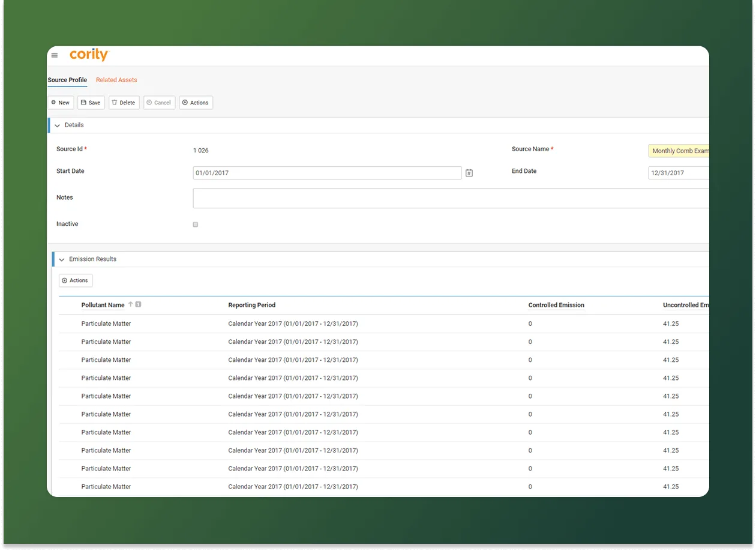
Task: Check the Inactive flag for this source
Action: pyautogui.click(x=195, y=224)
